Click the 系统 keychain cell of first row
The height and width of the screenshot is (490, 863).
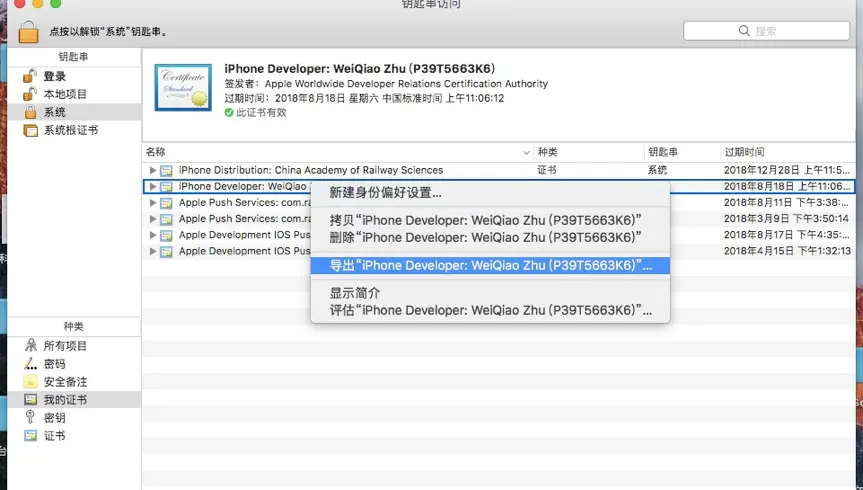pos(657,170)
